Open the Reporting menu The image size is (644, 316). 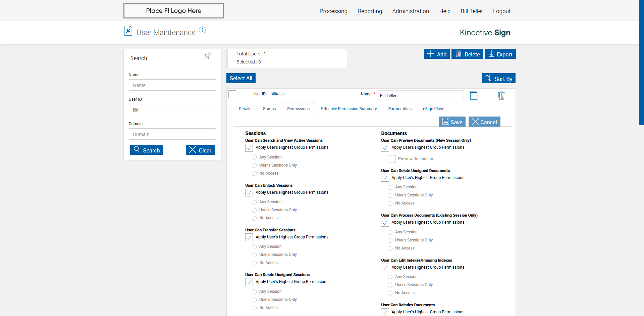point(370,11)
